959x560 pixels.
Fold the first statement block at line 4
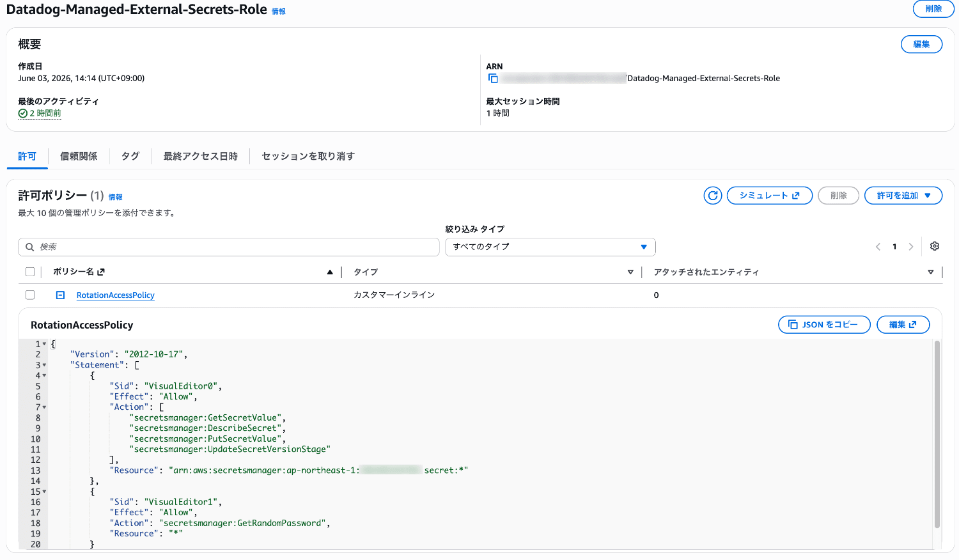tap(44, 375)
